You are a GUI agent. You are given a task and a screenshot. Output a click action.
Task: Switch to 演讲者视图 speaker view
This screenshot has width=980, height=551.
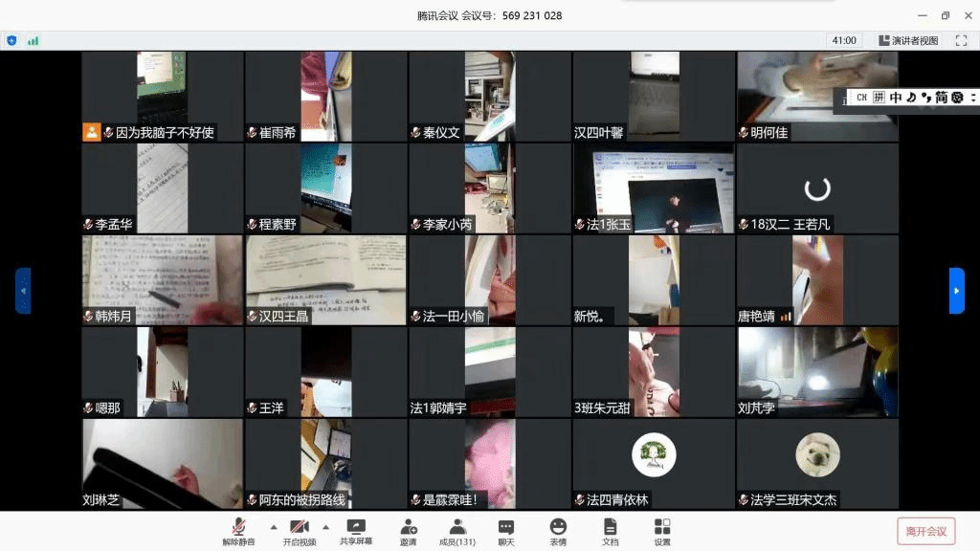pyautogui.click(x=907, y=41)
